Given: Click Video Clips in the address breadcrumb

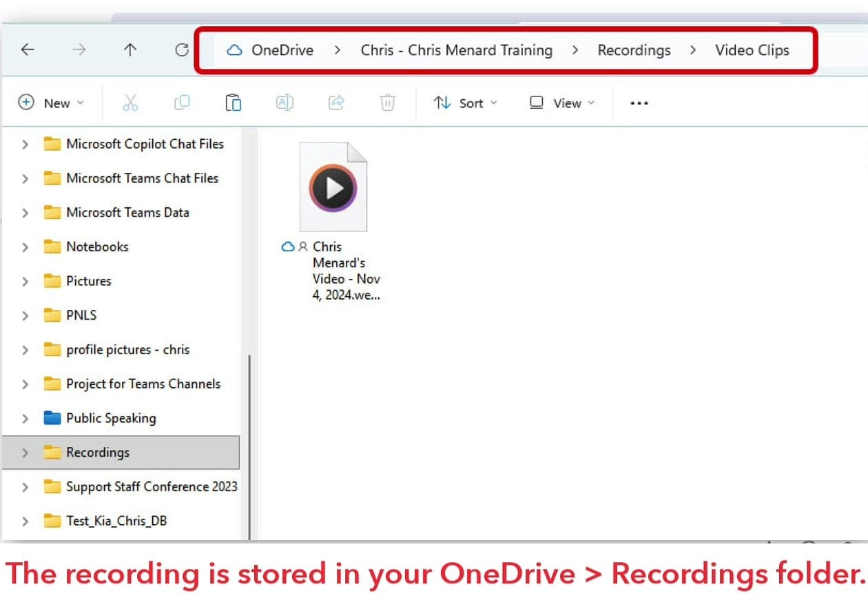Looking at the screenshot, I should point(752,50).
